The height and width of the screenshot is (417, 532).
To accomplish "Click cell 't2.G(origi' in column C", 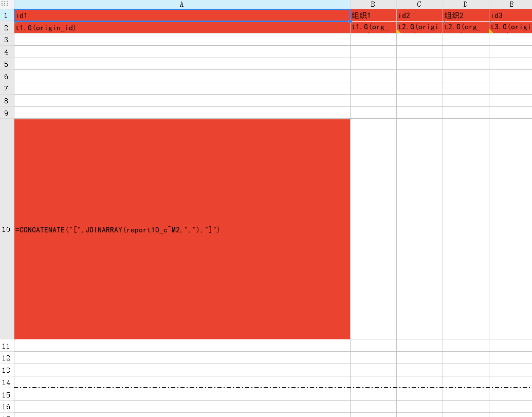I will point(419,27).
